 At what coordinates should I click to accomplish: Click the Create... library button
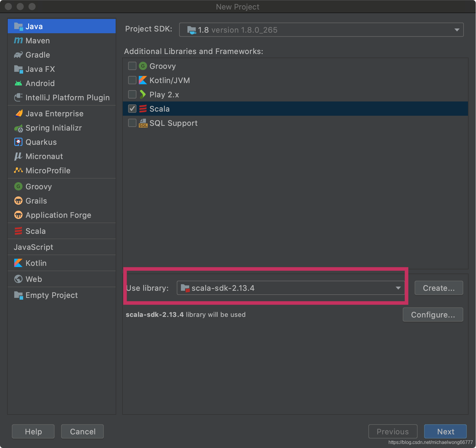[x=439, y=288]
